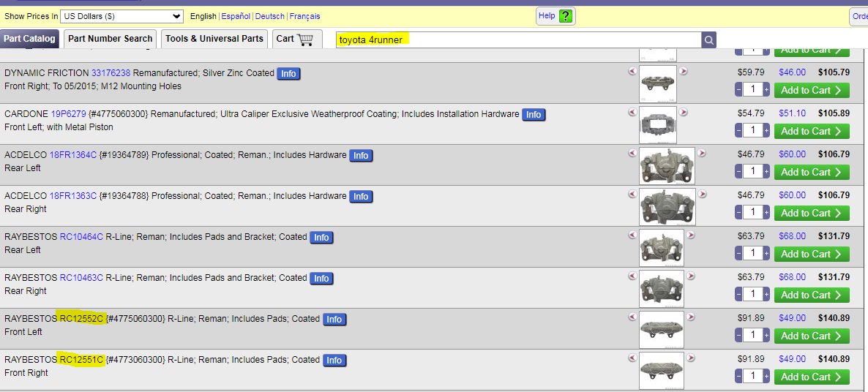This screenshot has width=868, height=392.
Task: Show next image for Raybestos RC12552C
Action: tap(690, 316)
